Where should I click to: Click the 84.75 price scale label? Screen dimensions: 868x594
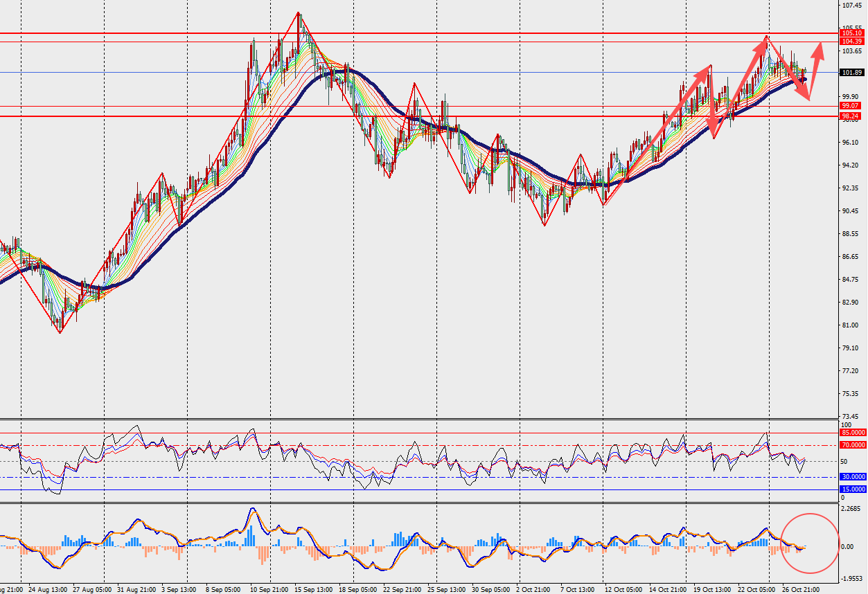tap(851, 280)
